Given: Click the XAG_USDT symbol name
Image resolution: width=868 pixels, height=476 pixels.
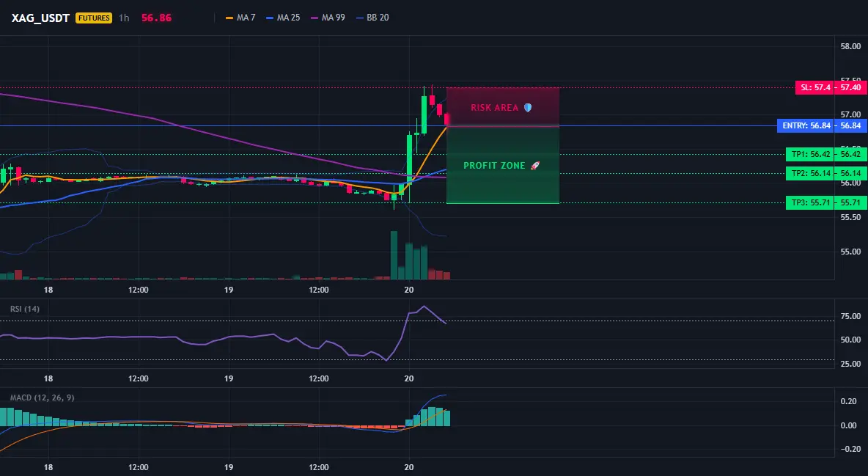Looking at the screenshot, I should click(40, 18).
